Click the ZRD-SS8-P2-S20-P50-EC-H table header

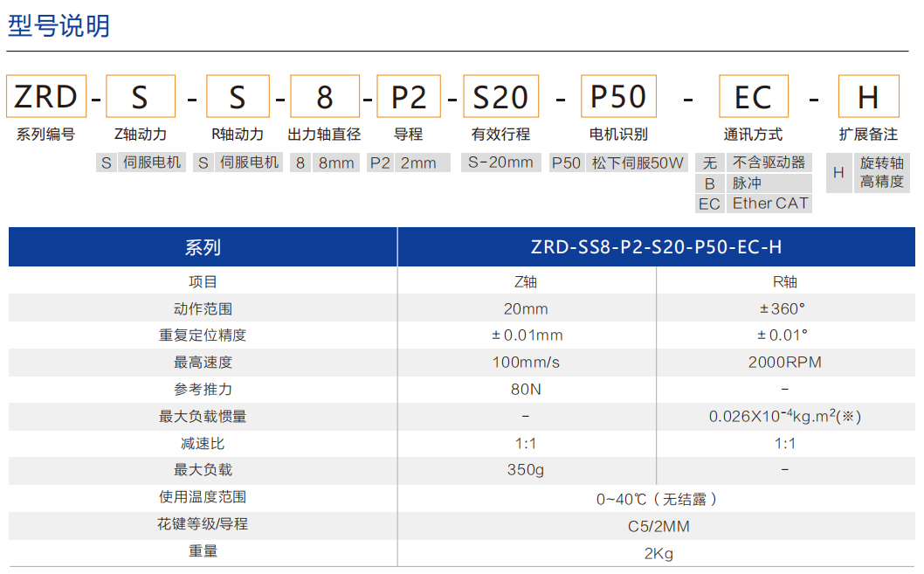658,246
